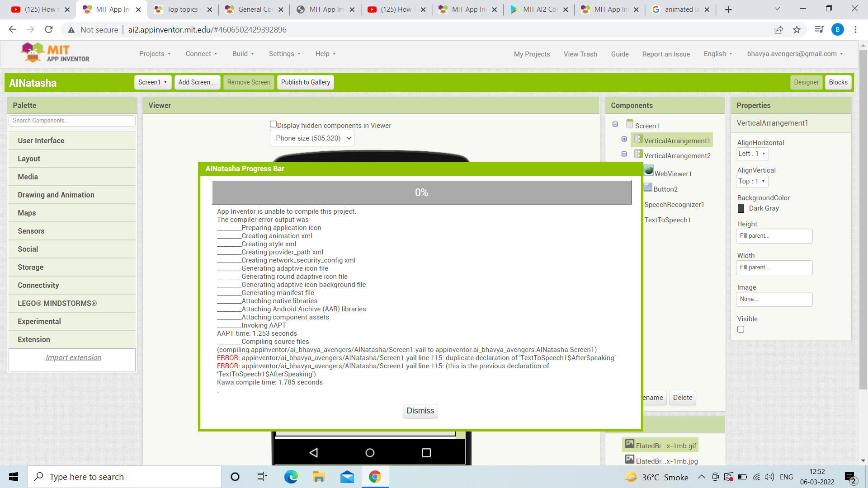Open the AlignVertical Top dropdown
The width and height of the screenshot is (868, 488).
tap(752, 181)
